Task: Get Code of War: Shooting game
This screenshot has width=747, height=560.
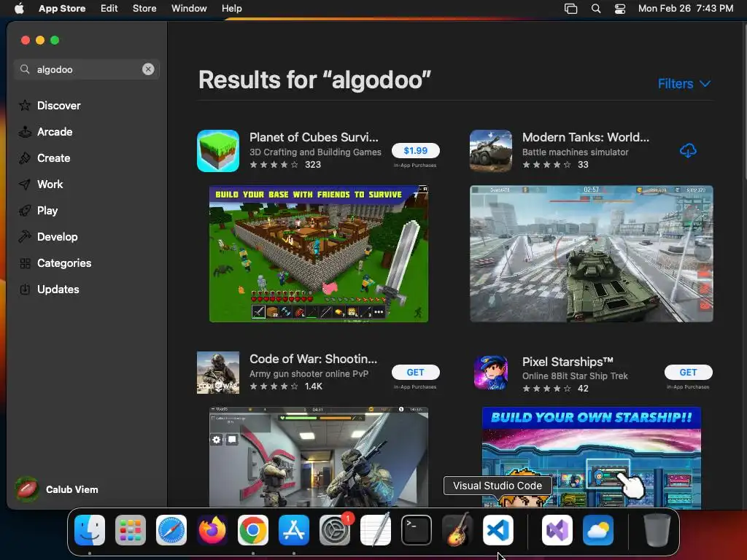Action: pyautogui.click(x=415, y=372)
